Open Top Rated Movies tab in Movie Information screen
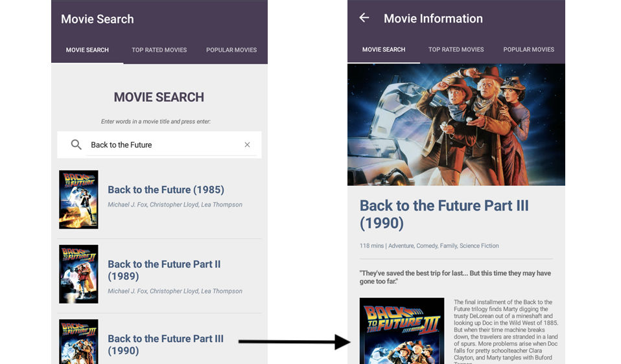 pyautogui.click(x=456, y=49)
